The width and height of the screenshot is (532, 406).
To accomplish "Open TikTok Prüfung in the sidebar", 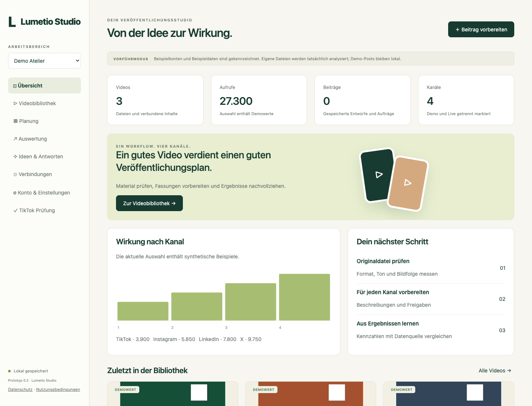I will click(44, 210).
